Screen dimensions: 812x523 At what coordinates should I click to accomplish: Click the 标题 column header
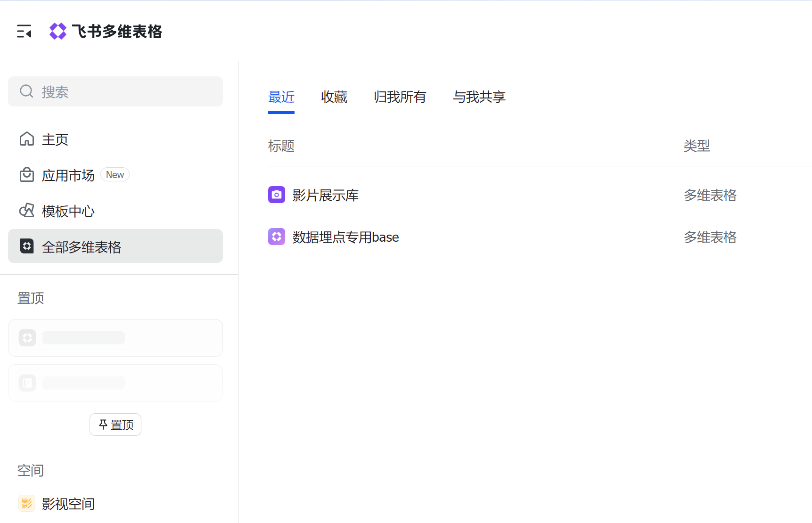pyautogui.click(x=281, y=146)
